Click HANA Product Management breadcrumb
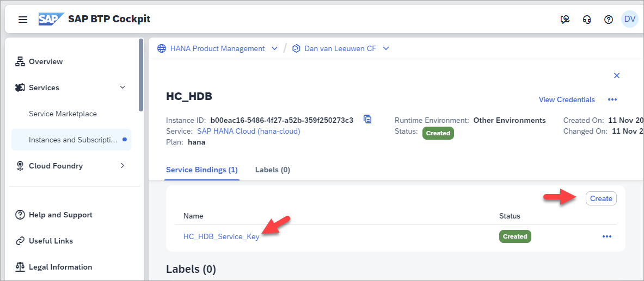This screenshot has width=644, height=281. pos(218,48)
